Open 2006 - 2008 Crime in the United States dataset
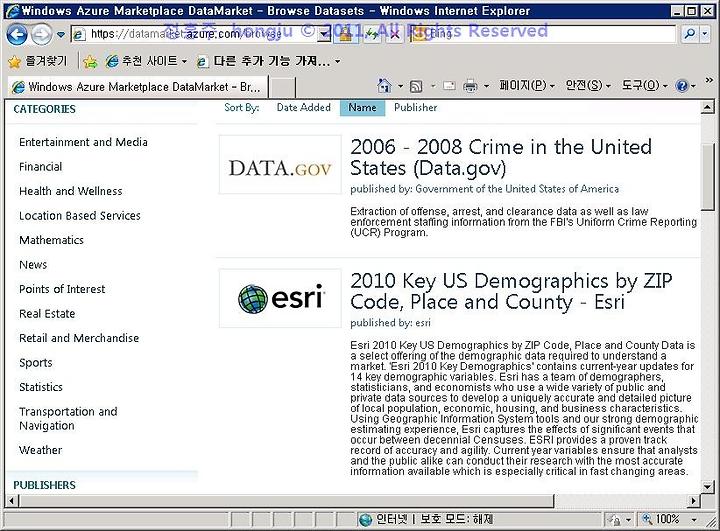720x531 pixels. coord(501,158)
